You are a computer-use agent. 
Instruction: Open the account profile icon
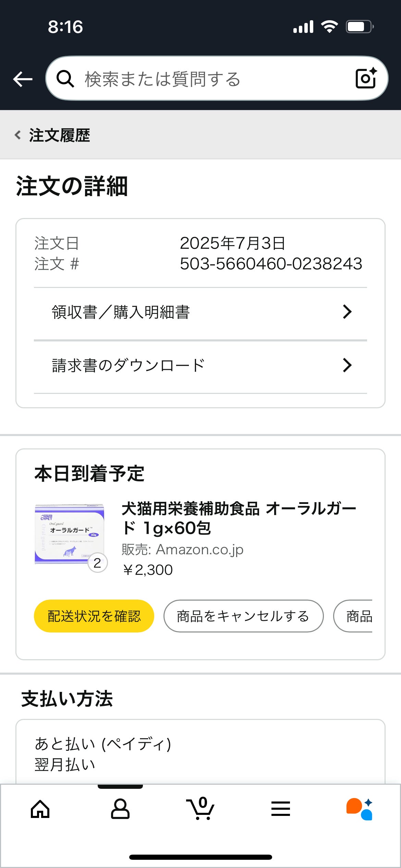pyautogui.click(x=120, y=809)
